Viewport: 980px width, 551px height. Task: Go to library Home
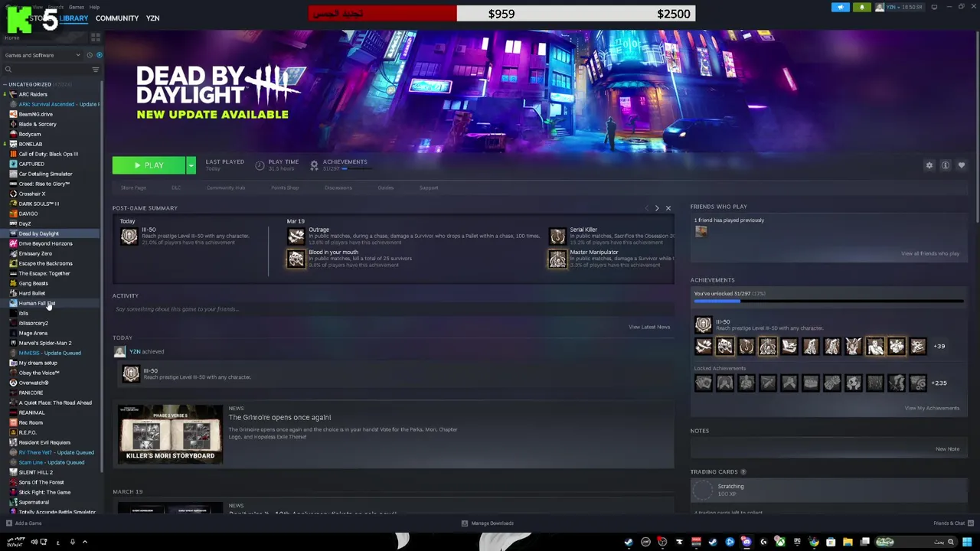[x=12, y=37]
